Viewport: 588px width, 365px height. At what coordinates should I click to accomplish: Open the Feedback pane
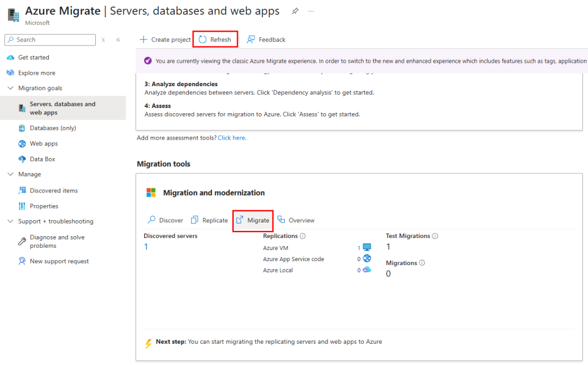266,40
